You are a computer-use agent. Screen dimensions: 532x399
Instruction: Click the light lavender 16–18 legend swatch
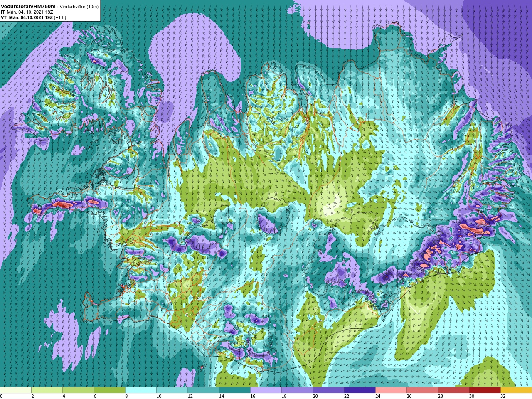point(266,390)
